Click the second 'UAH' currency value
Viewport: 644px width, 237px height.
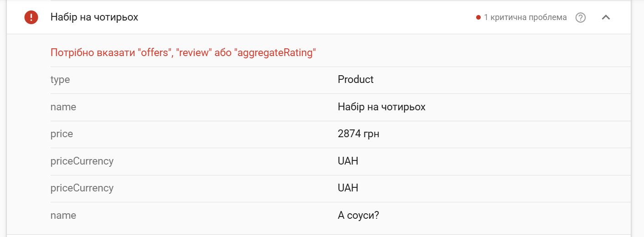[348, 188]
